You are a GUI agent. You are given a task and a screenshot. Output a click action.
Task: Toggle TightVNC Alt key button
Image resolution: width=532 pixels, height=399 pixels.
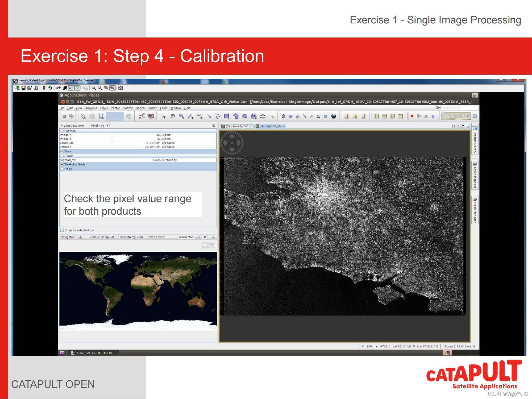[77, 88]
